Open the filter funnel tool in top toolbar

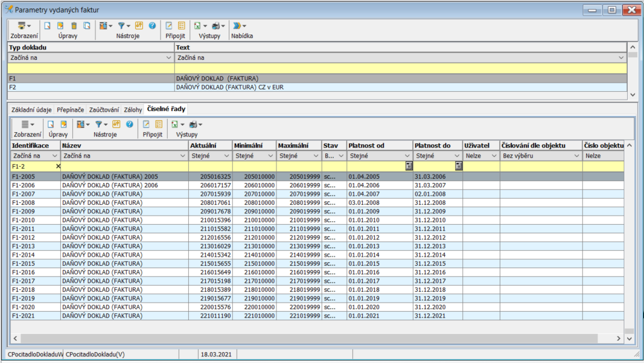121,26
